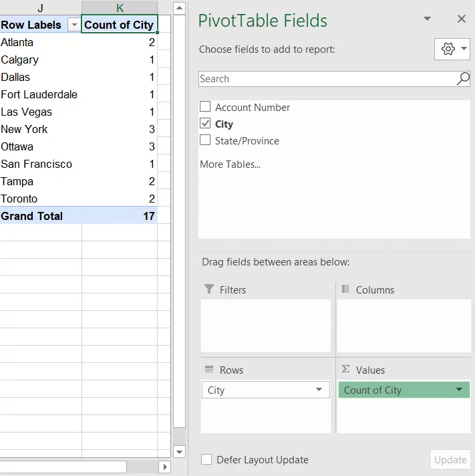The width and height of the screenshot is (475, 476).
Task: Click the More Tables link
Action: (x=230, y=164)
